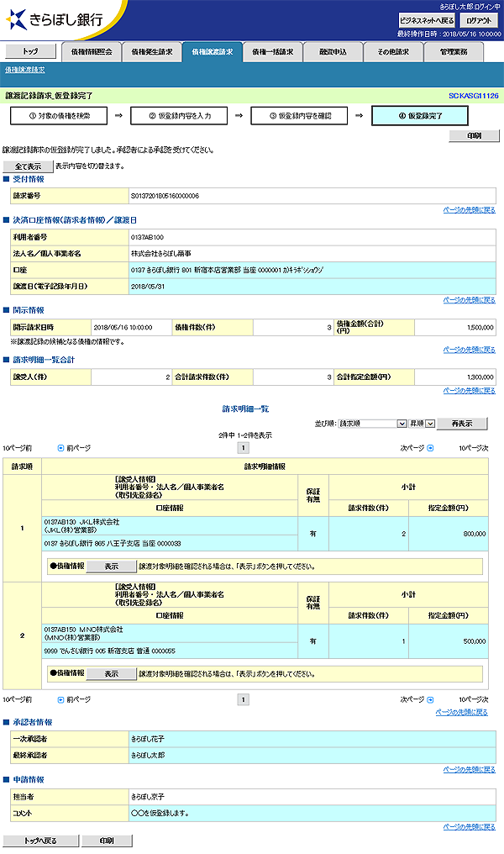Show debt info for JKL株式会社 row

pyautogui.click(x=112, y=567)
